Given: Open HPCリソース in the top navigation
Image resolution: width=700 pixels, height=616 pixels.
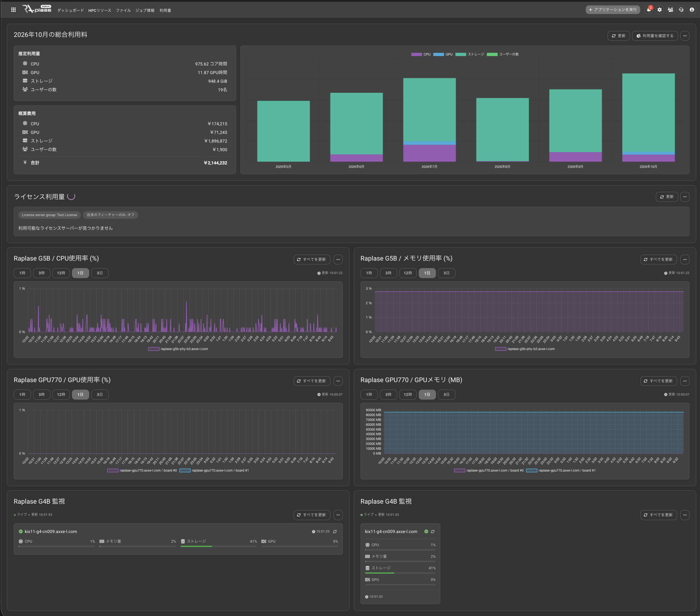Looking at the screenshot, I should coord(100,10).
